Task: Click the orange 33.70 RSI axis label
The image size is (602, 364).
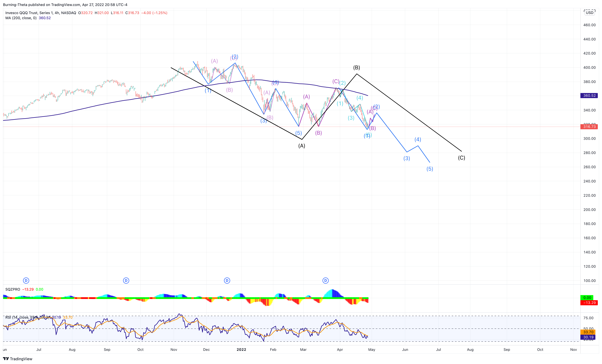Action: (588, 332)
